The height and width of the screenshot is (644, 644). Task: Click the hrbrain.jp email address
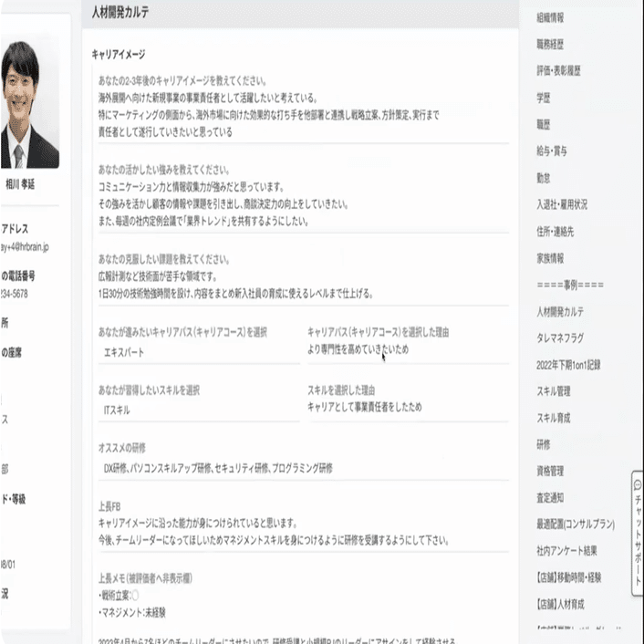point(25,247)
